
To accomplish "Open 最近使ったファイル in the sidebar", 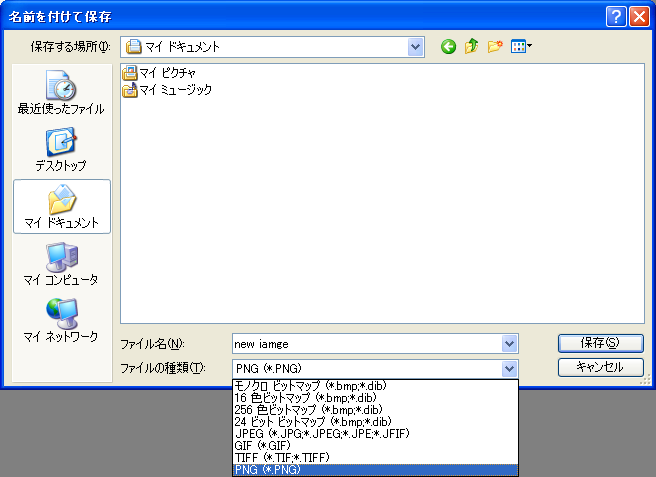I will (61, 92).
